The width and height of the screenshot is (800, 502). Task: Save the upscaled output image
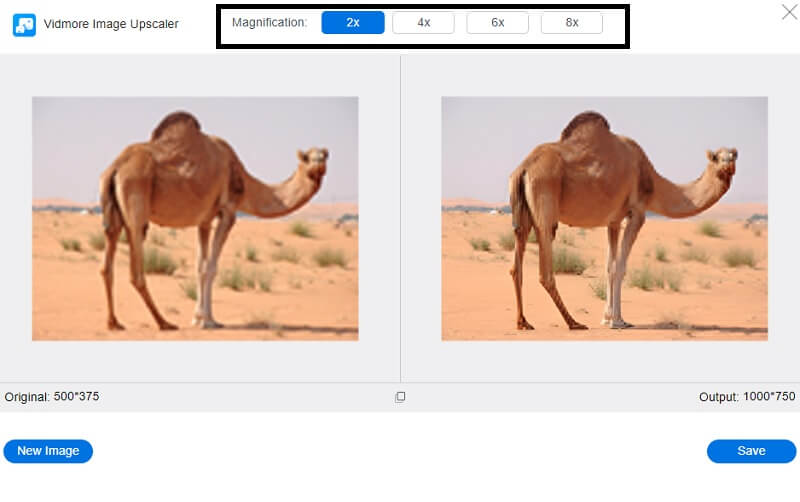[x=751, y=451]
